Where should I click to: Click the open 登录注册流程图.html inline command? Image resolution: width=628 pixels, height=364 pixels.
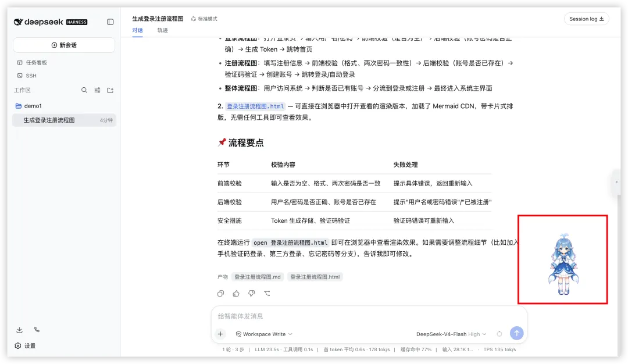tap(290, 243)
